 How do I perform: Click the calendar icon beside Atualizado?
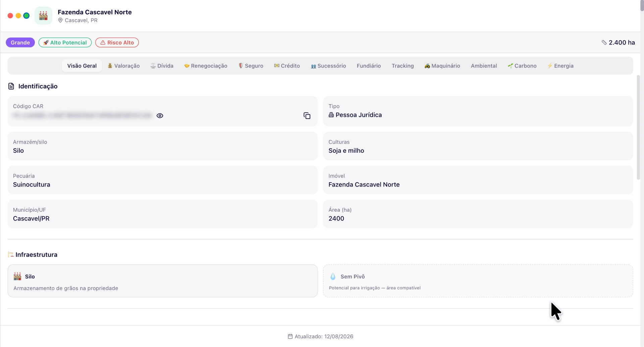click(290, 336)
